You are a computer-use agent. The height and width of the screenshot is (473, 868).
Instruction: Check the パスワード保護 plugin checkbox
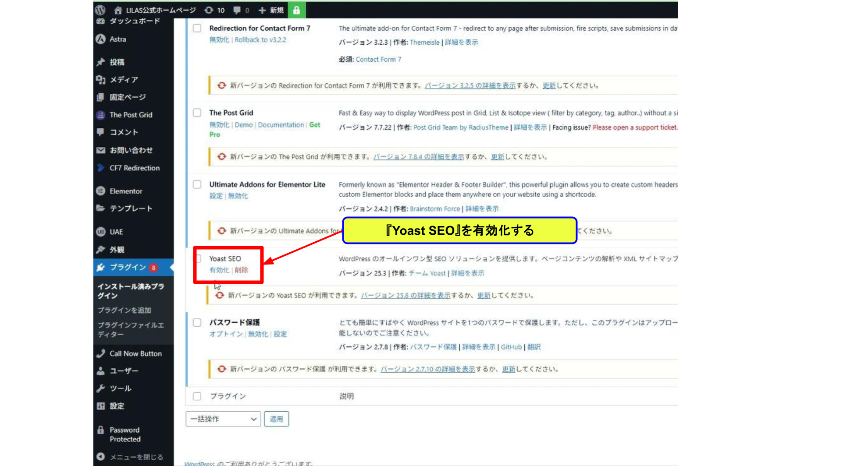tap(197, 322)
